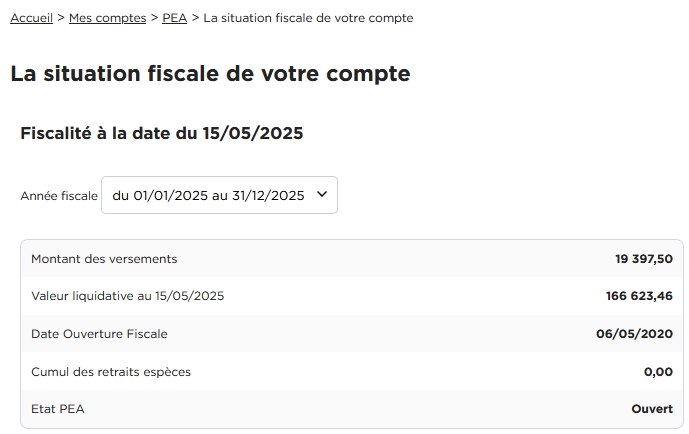Click the separator right after Accueil breadcrumb
689x434 pixels.
coord(61,18)
